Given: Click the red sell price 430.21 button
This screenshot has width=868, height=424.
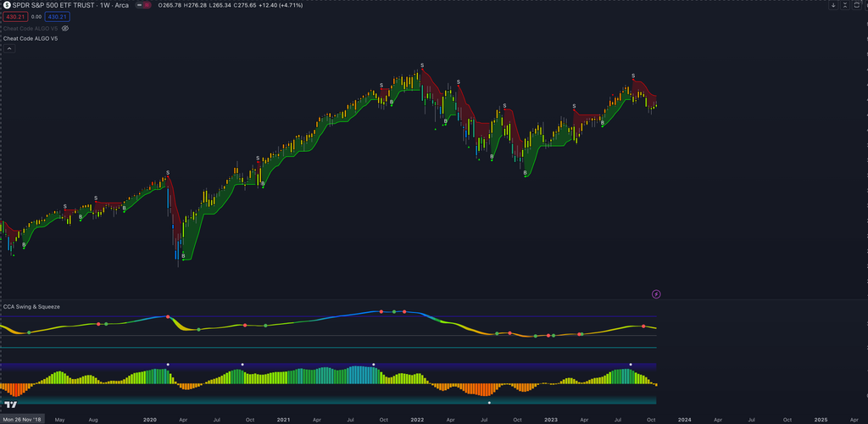Looking at the screenshot, I should click(14, 17).
